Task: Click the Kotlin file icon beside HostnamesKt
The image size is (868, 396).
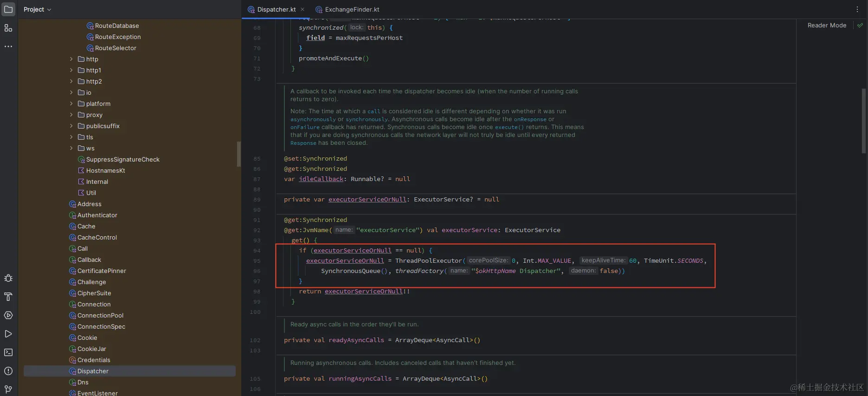Action: (x=81, y=171)
